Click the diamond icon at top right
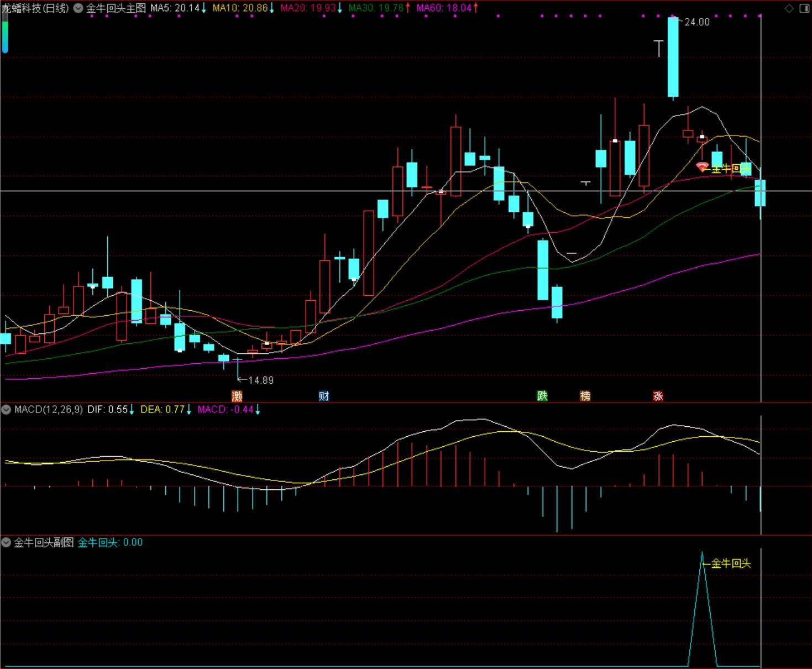The width and height of the screenshot is (812, 669). coord(789,8)
